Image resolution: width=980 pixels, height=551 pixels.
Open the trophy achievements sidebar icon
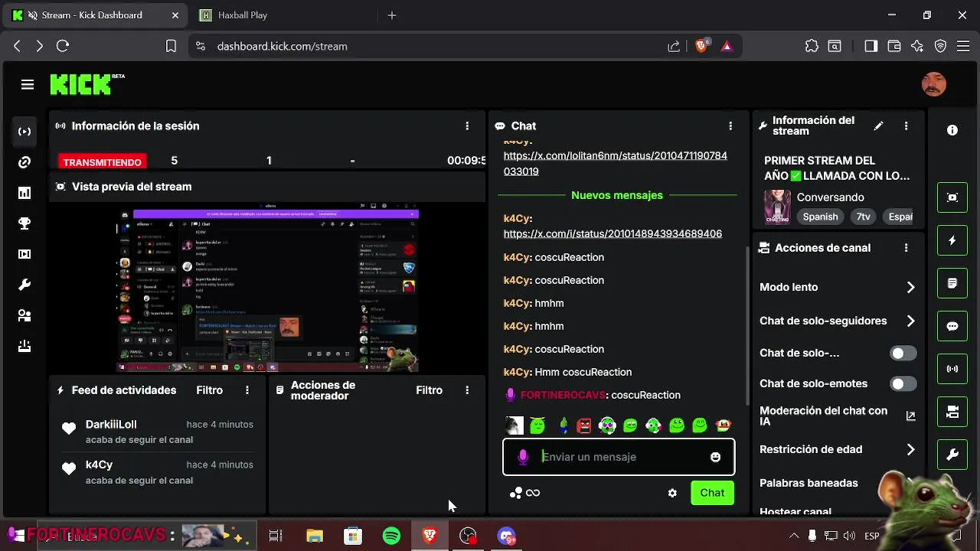pos(24,223)
